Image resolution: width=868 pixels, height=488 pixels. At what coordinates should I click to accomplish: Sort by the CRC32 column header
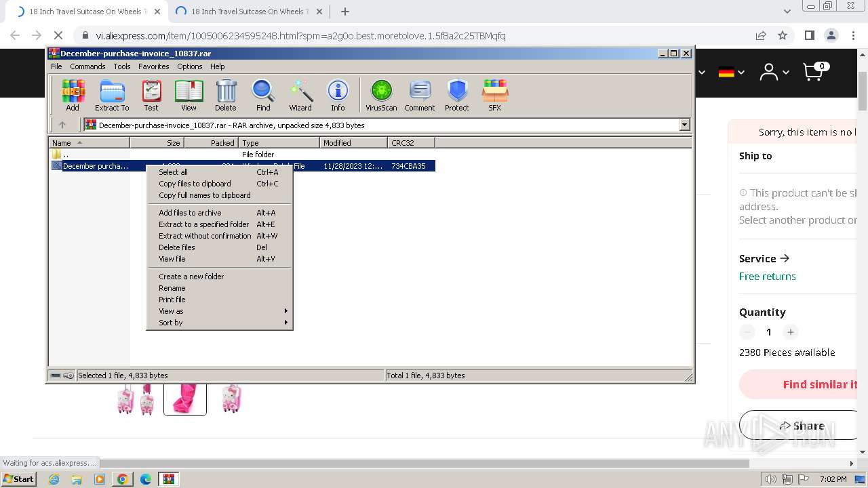(411, 142)
